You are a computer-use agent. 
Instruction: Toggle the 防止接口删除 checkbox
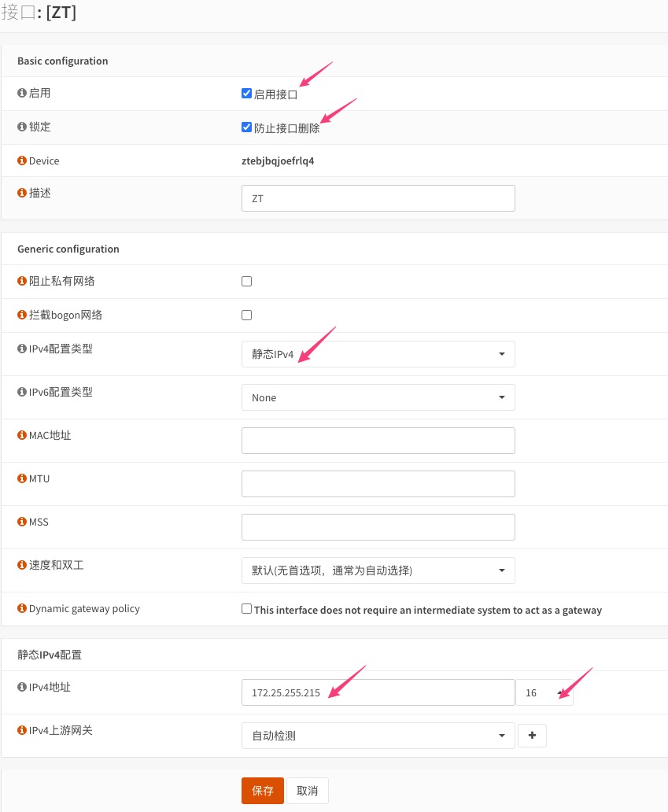(x=246, y=127)
